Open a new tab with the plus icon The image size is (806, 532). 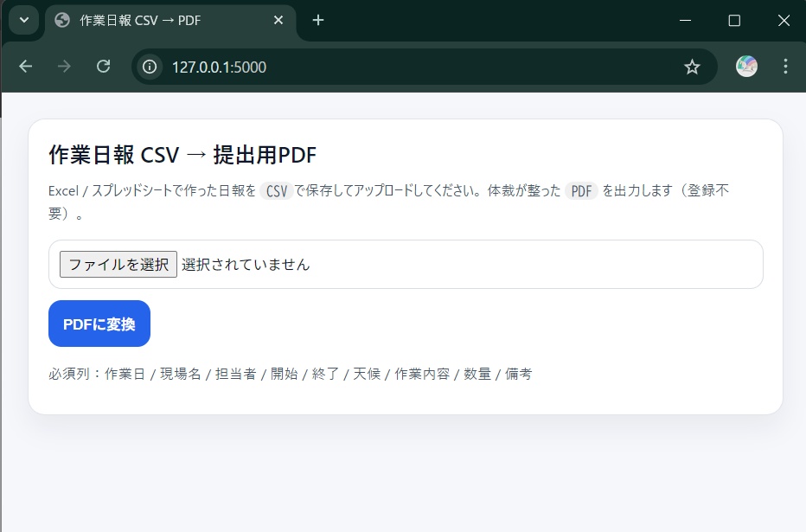pos(318,20)
